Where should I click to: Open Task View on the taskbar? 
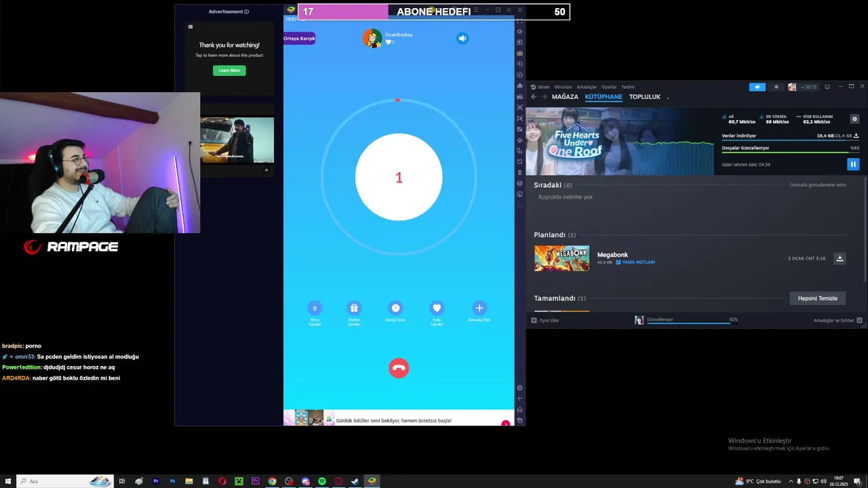click(x=122, y=481)
